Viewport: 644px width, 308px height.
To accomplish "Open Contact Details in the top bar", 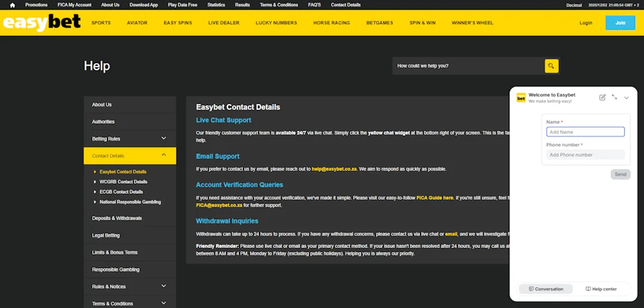I will (x=346, y=5).
